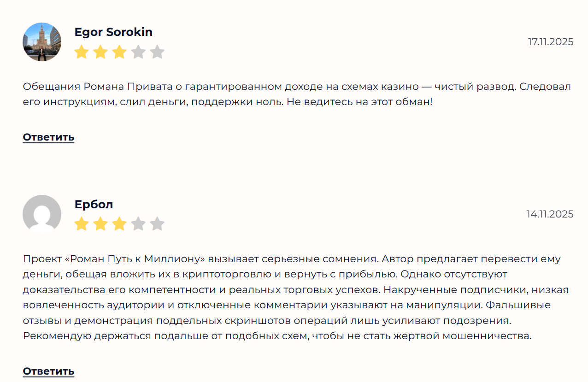
Task: Click reviewer name Egor Sorokin
Action: [x=114, y=32]
